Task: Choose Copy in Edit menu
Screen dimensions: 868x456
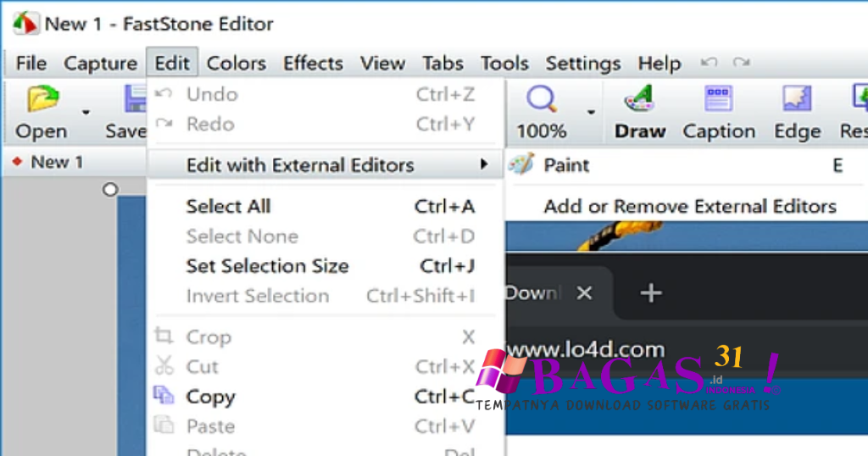Action: 325,397
